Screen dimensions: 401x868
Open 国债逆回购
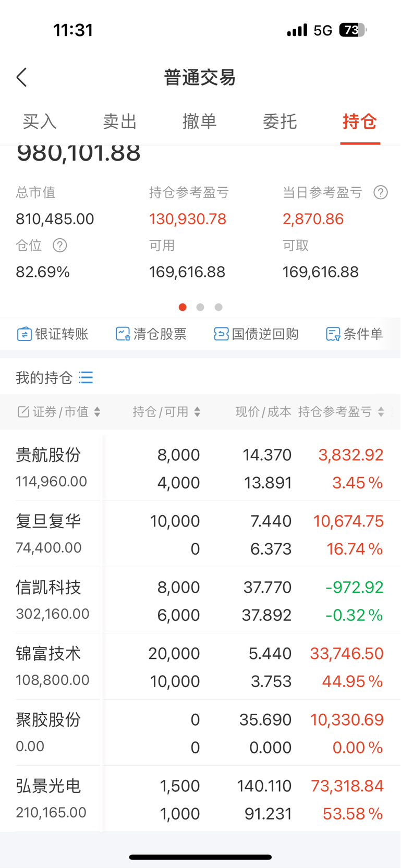pyautogui.click(x=256, y=334)
